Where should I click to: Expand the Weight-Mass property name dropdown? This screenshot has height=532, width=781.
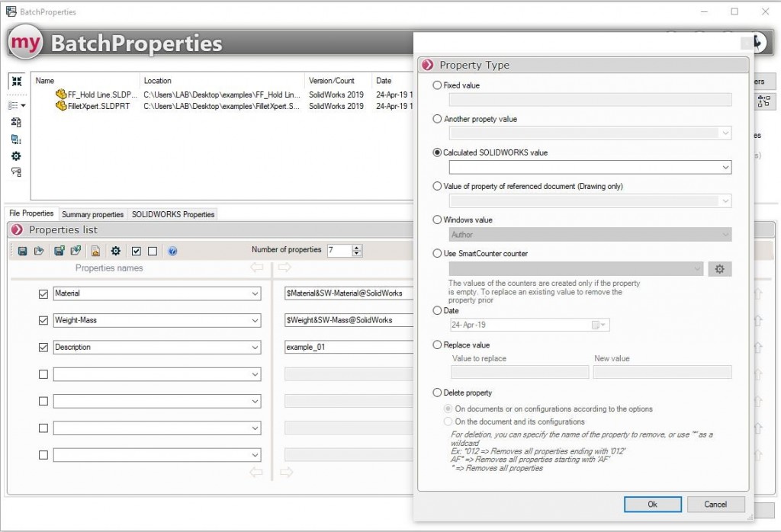point(255,320)
